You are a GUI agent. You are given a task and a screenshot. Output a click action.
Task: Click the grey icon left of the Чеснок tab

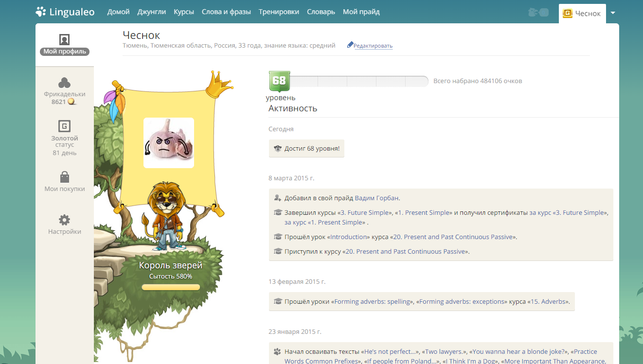click(538, 13)
